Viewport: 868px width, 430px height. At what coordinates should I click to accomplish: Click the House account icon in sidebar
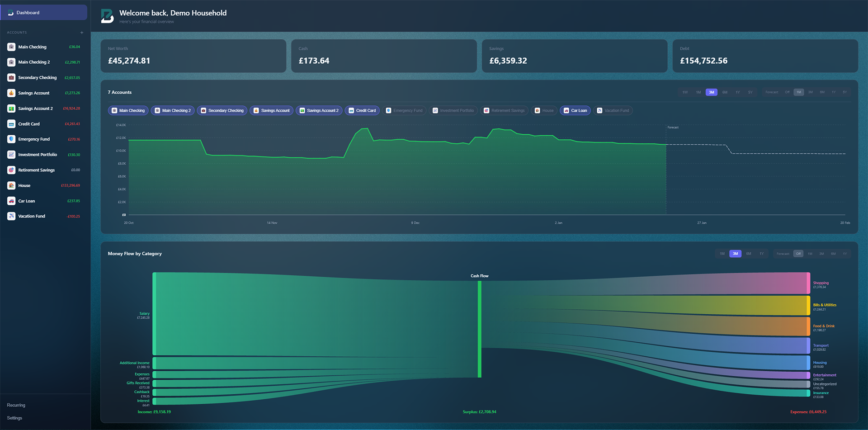[x=11, y=185]
